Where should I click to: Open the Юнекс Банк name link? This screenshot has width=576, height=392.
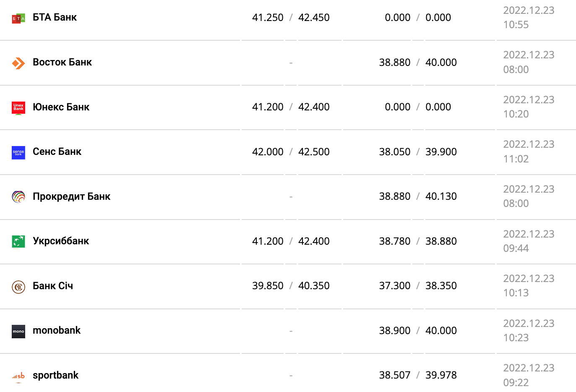click(x=61, y=107)
